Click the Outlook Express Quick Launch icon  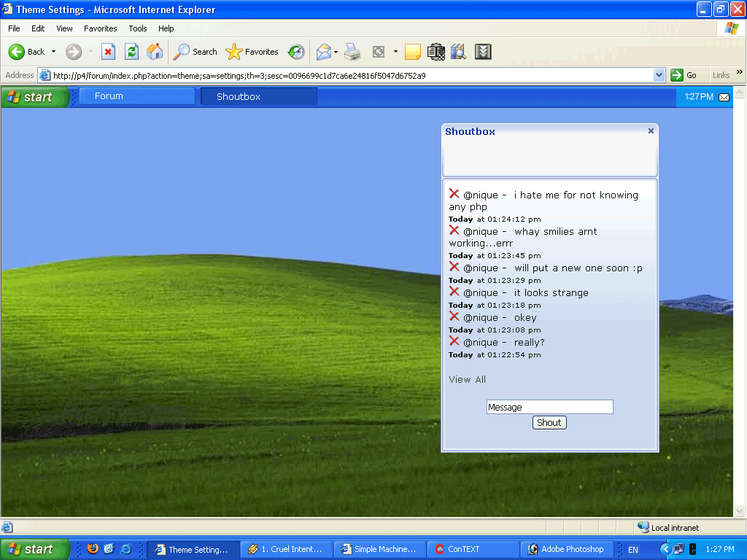pos(109,548)
